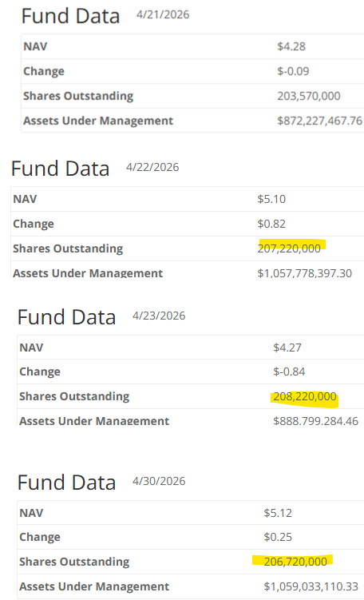Click NAV value $4.27
This screenshot has height=600, width=364.
click(287, 348)
